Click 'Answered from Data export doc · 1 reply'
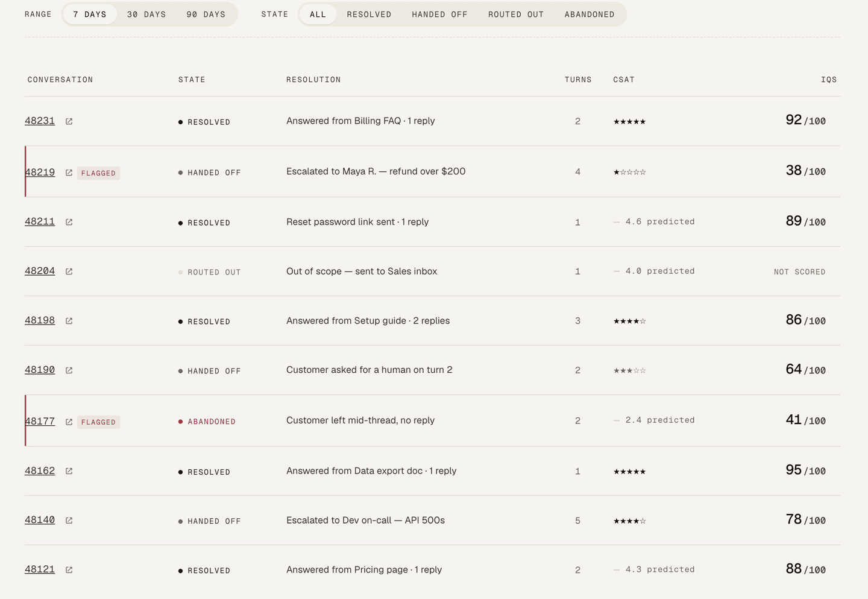868x599 pixels. click(x=371, y=471)
